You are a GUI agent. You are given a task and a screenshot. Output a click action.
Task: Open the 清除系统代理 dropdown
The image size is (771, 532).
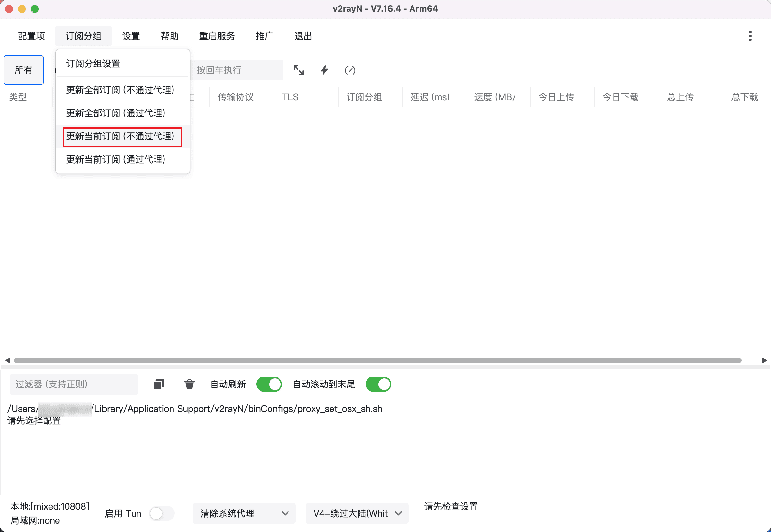click(x=244, y=513)
